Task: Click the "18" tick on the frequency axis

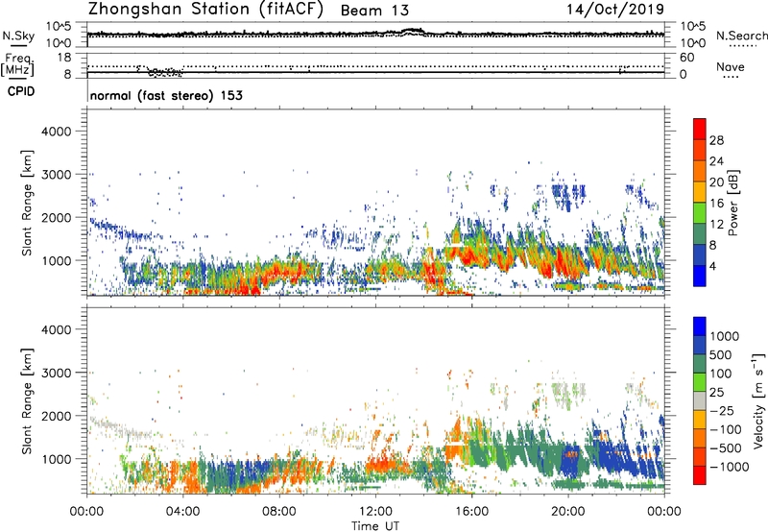Action: [x=64, y=58]
